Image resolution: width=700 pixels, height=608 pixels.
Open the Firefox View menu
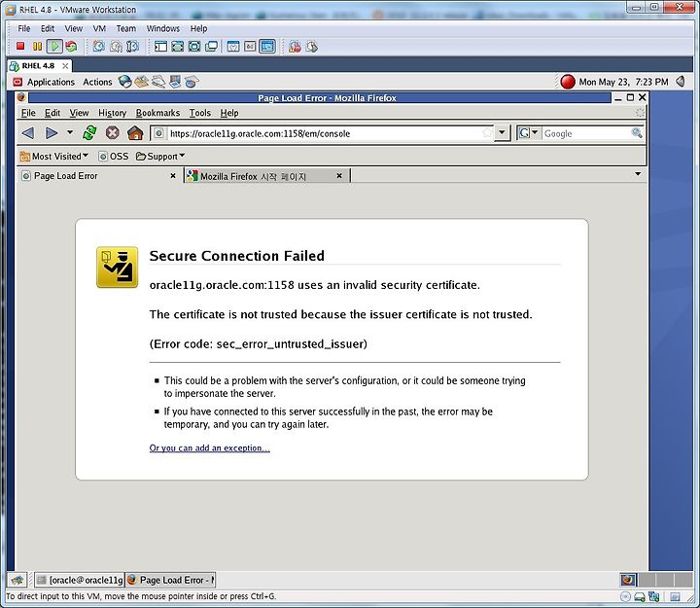[79, 113]
